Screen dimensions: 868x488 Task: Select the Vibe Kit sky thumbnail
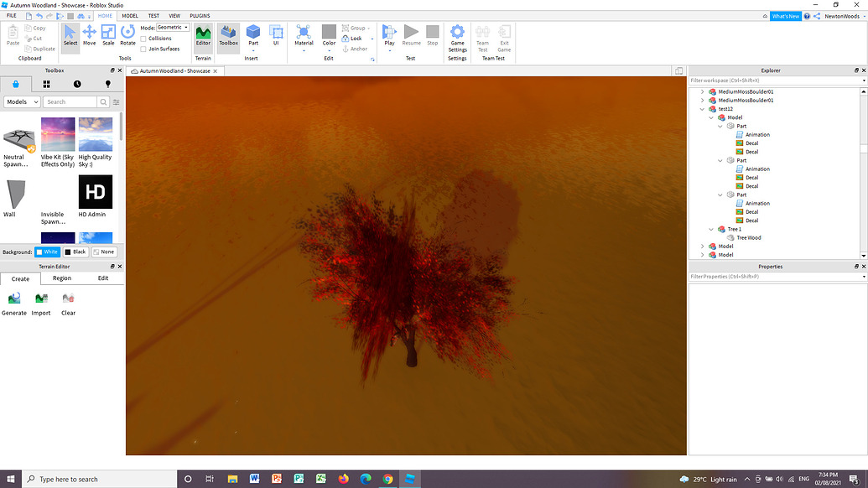[58, 134]
